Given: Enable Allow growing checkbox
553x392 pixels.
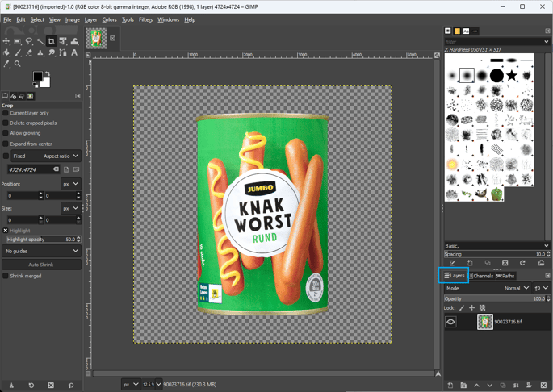Looking at the screenshot, I should (6, 133).
